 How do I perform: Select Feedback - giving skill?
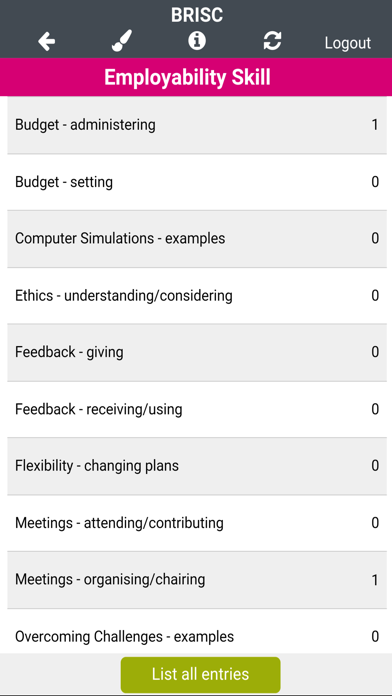pyautogui.click(x=197, y=352)
